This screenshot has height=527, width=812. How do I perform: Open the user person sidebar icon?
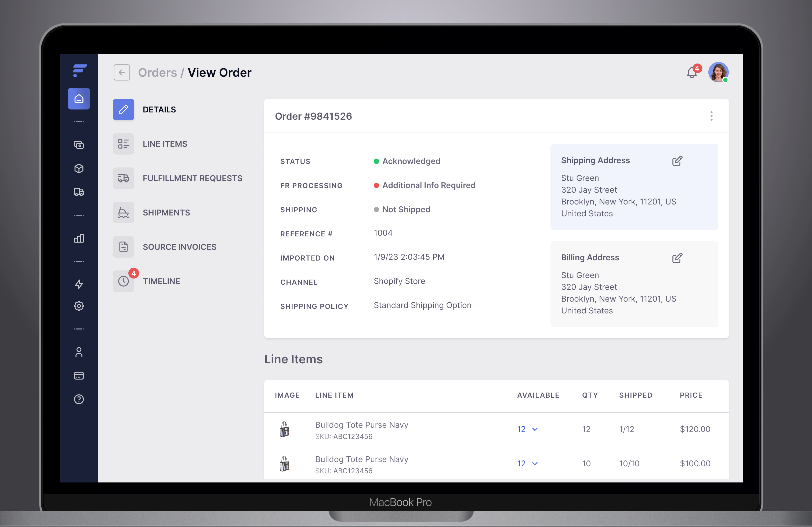point(79,352)
